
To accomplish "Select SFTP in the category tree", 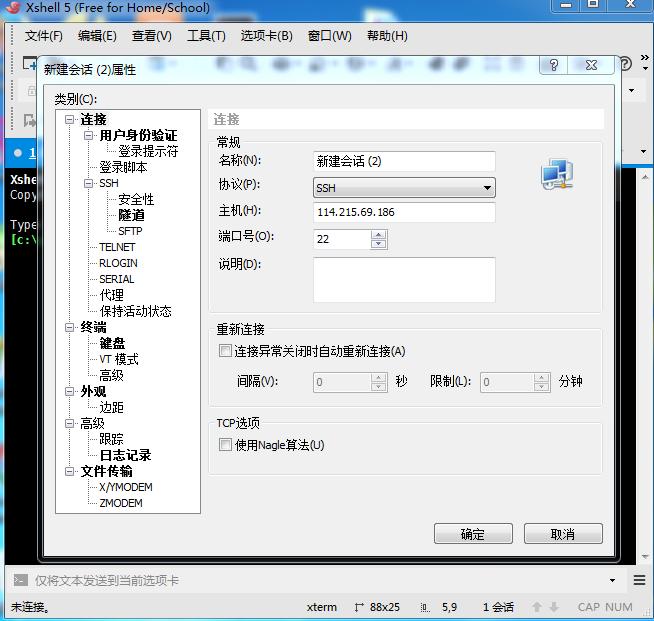I will tap(130, 231).
